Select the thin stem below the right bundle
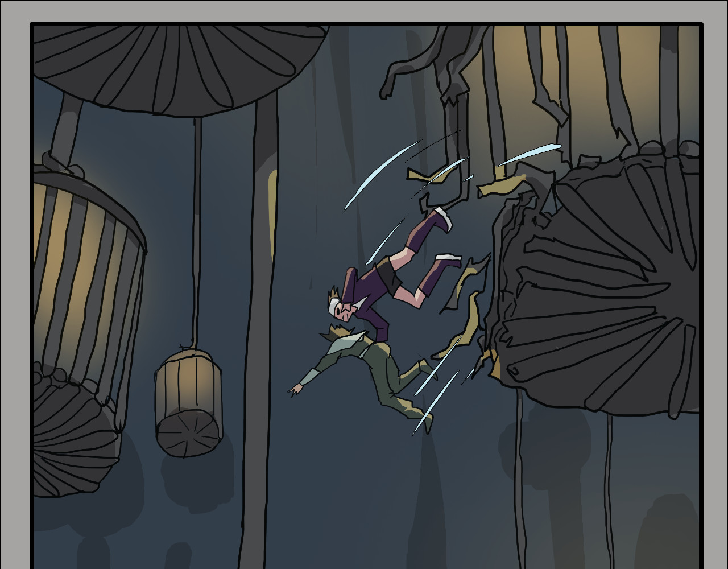The height and width of the screenshot is (569, 728). pos(519,484)
